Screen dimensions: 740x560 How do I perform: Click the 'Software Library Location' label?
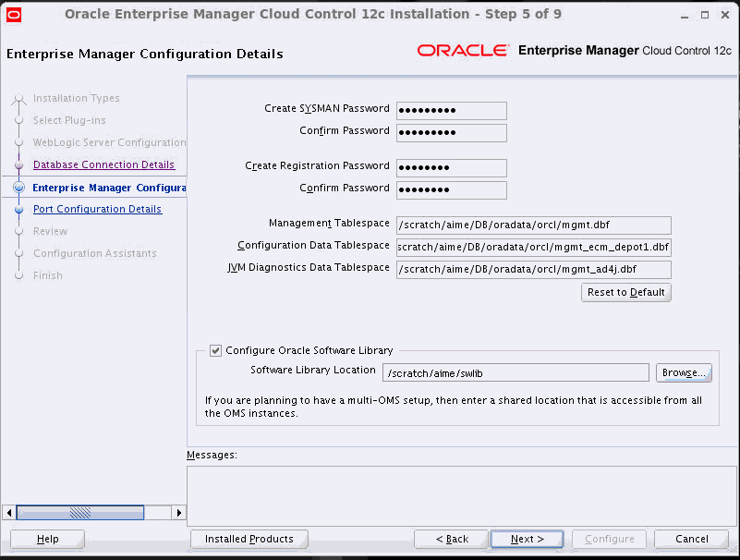[313, 370]
